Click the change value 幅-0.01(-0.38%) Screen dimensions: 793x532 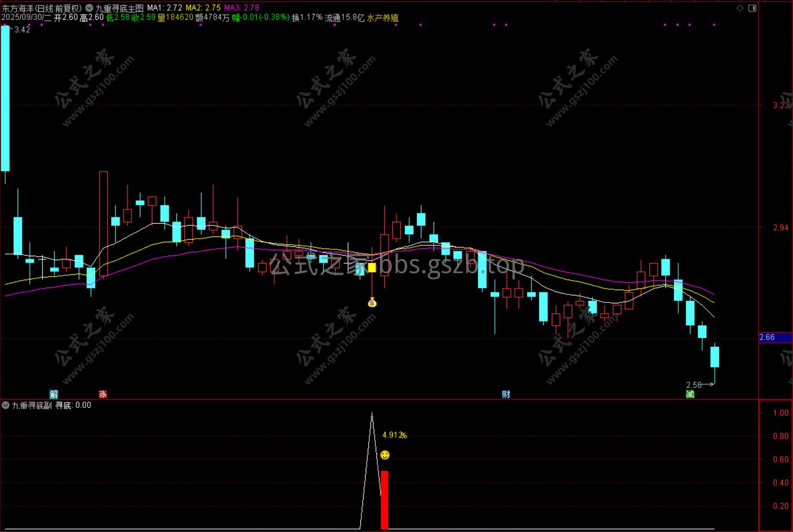click(x=261, y=18)
